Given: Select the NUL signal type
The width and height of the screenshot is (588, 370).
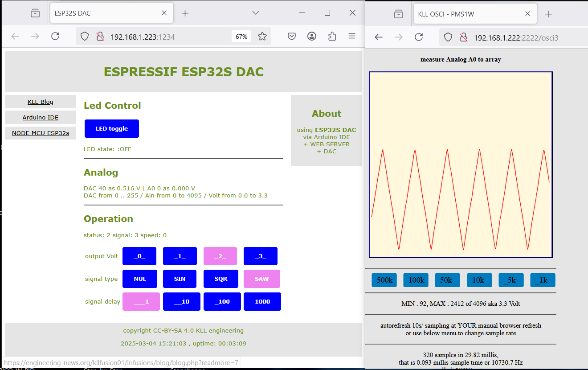Looking at the screenshot, I should click(140, 279).
